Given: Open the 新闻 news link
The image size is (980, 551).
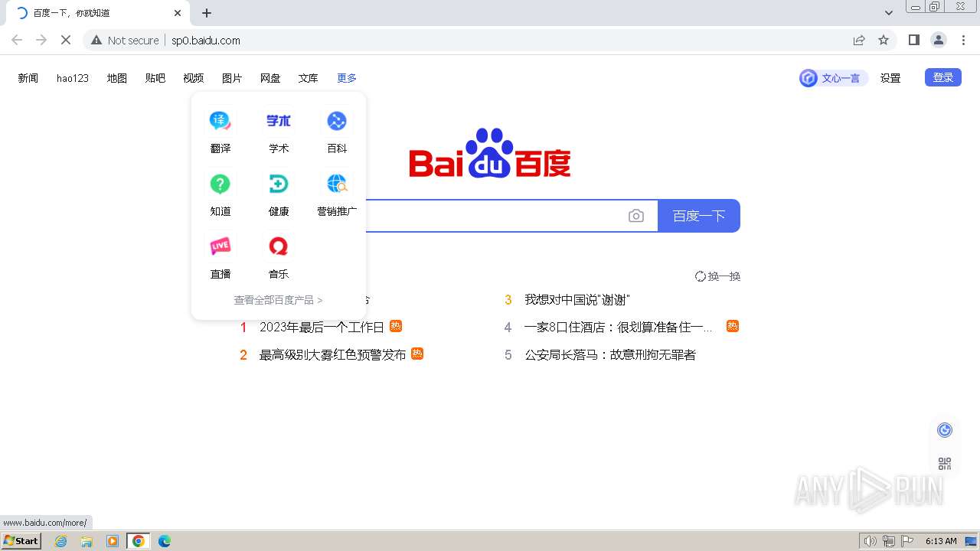Looking at the screenshot, I should (28, 78).
